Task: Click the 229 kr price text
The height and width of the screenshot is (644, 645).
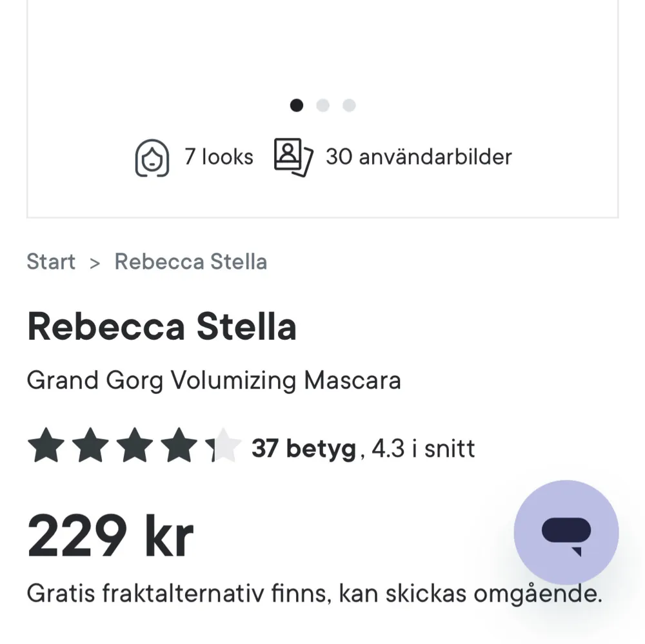Action: pos(111,532)
